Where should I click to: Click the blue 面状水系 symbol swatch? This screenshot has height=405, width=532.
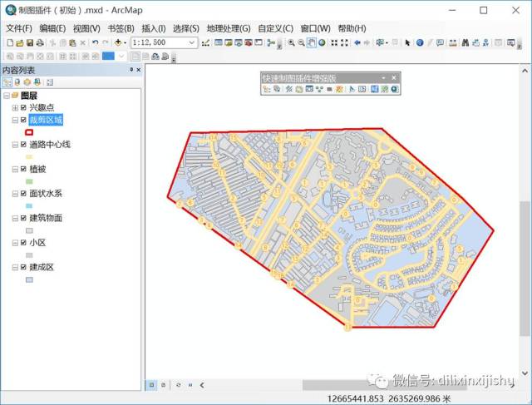click(29, 205)
